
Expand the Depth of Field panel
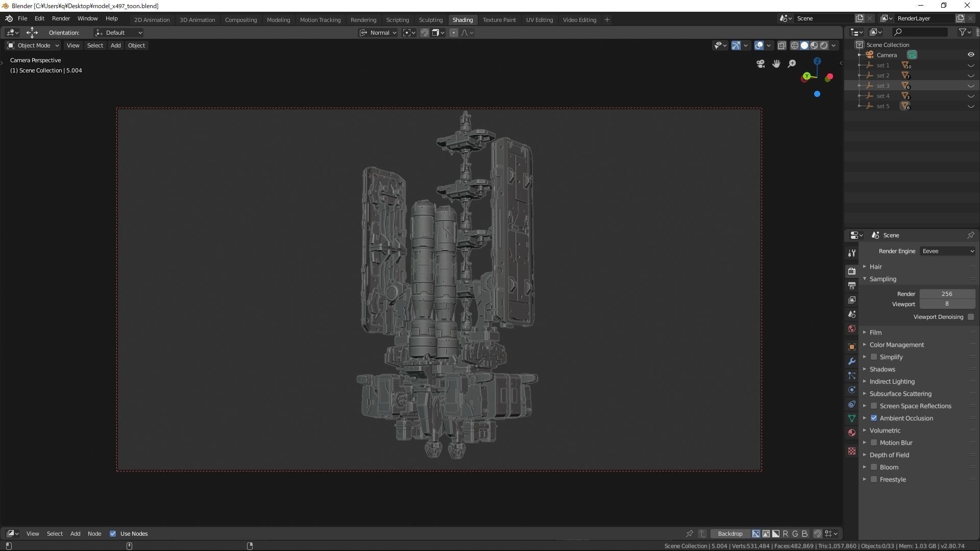[889, 455]
